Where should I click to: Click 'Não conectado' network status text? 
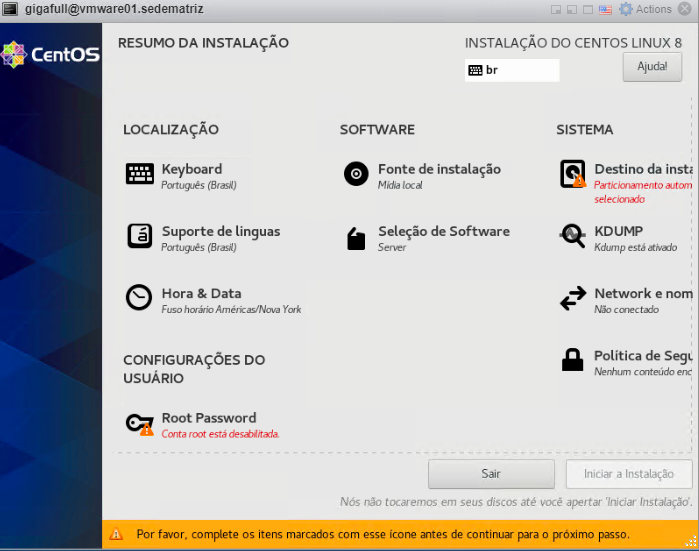[x=626, y=309]
